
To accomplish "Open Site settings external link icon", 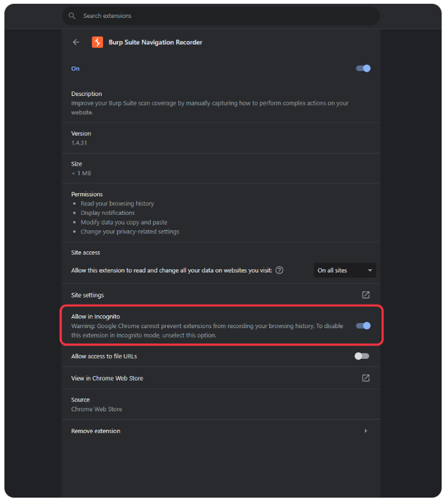I will click(x=365, y=295).
